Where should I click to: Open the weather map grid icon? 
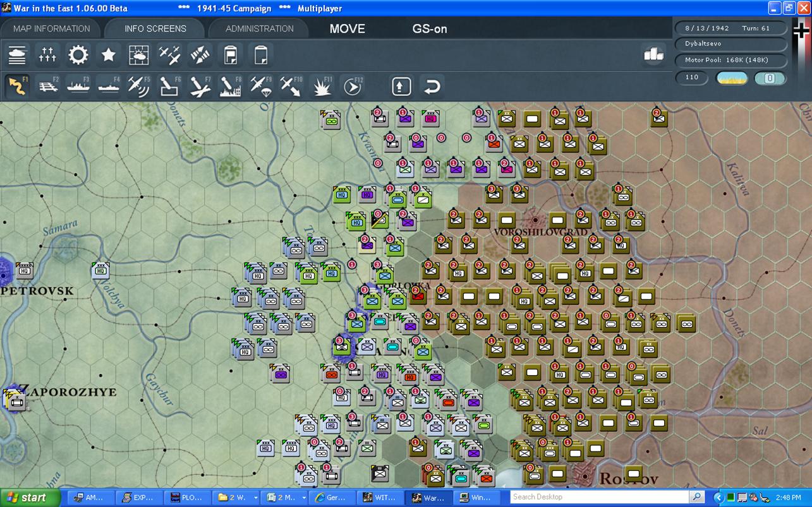pos(139,56)
